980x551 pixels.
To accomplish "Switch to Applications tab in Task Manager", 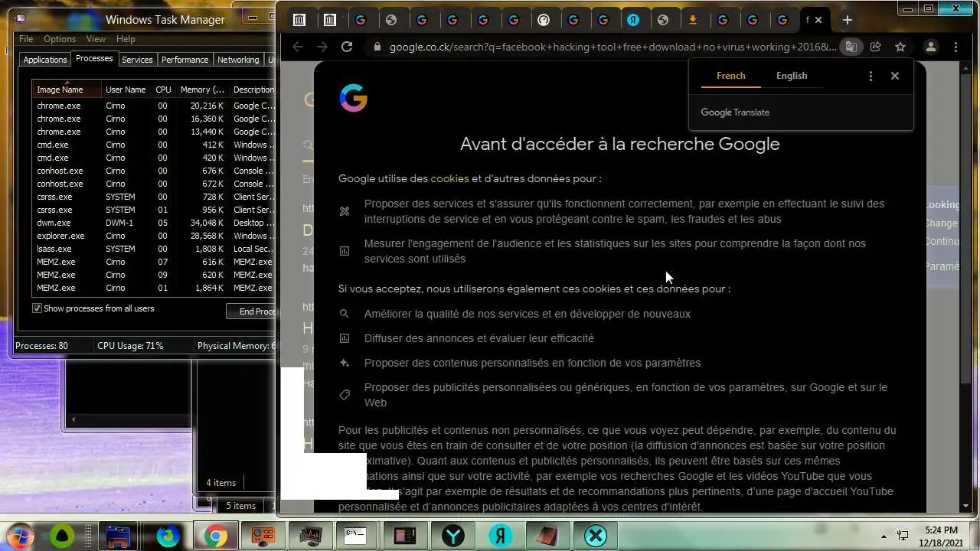I will coord(45,60).
